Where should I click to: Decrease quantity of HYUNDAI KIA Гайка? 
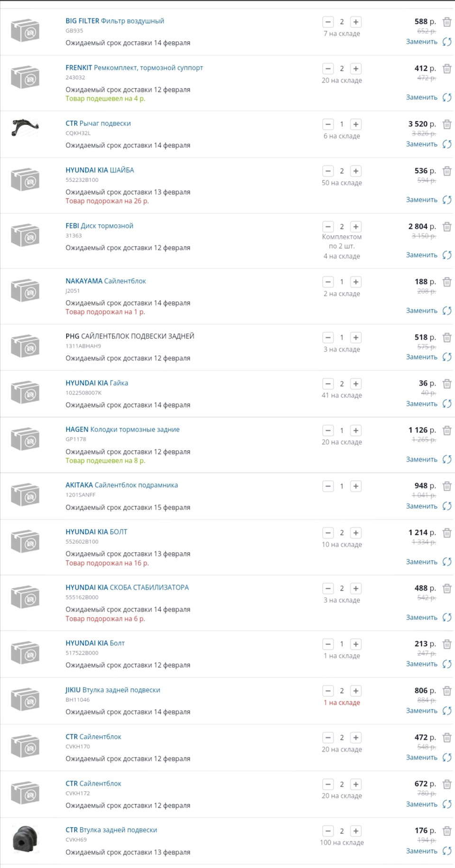tap(328, 384)
